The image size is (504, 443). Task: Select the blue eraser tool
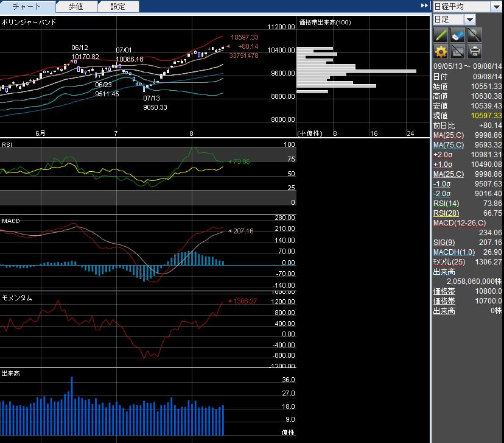point(458,35)
